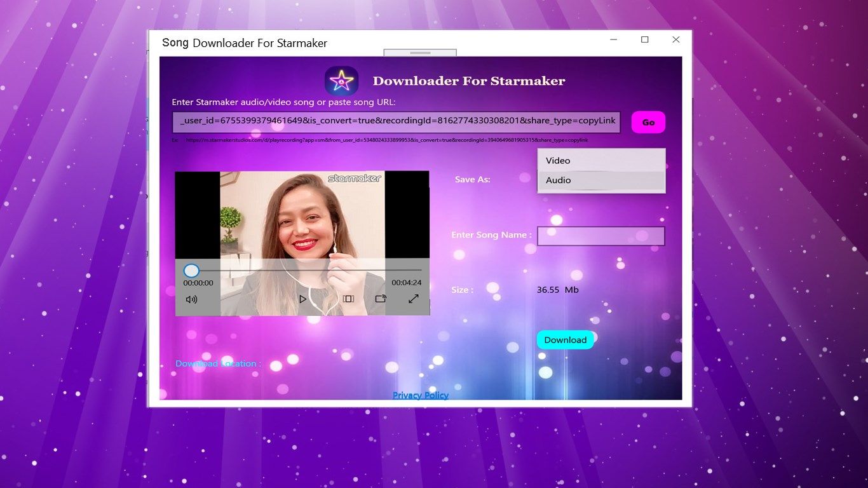Click the grip handle at window top
868x488 pixels.
pos(420,53)
